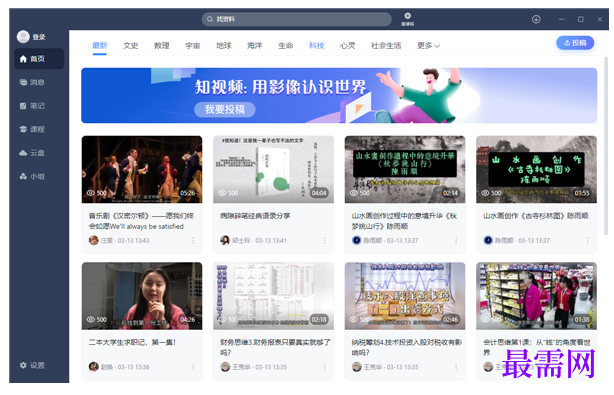Screen dimensions: 614x395
Task: Play the job-hunting girl video thumbnail
Action: coord(142,296)
